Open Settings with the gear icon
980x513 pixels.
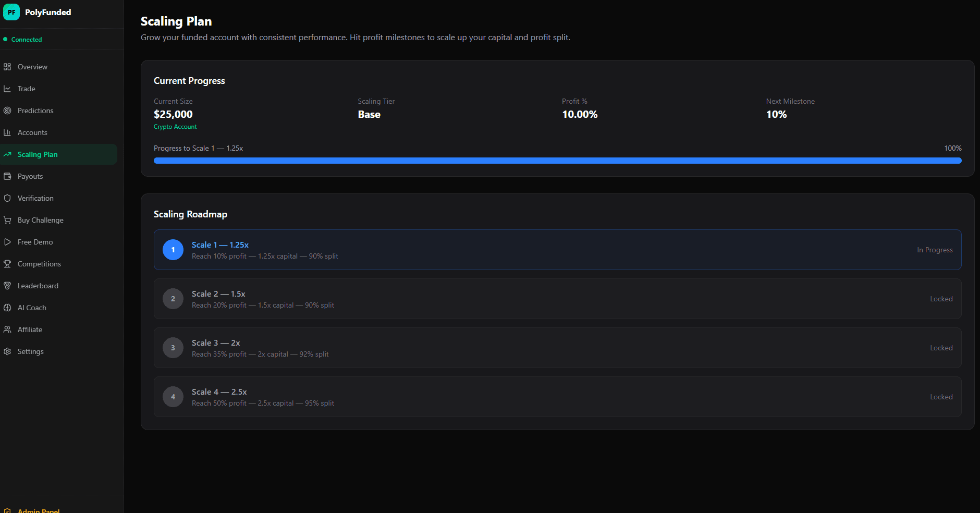pos(8,351)
